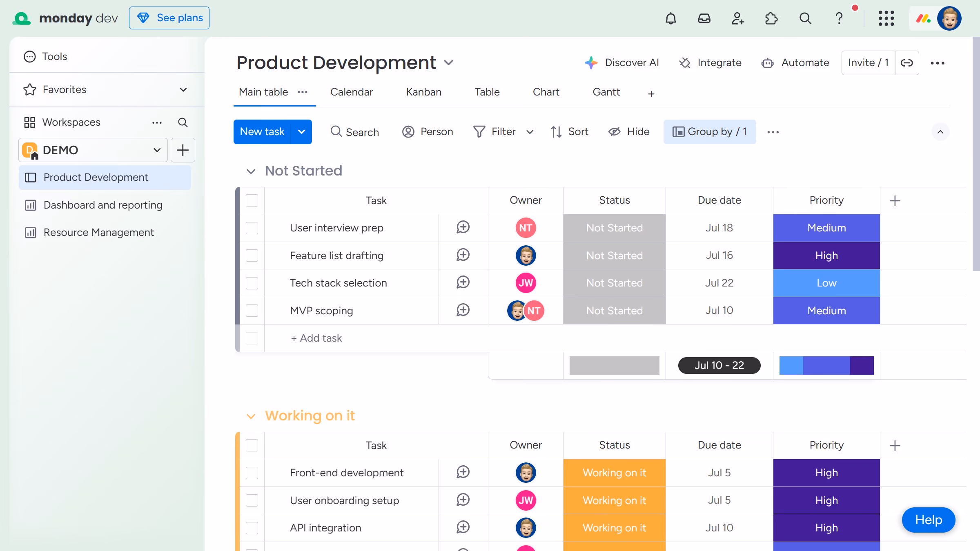Search workspaces with the magnifier icon
Image resolution: width=980 pixels, height=551 pixels.
point(183,122)
